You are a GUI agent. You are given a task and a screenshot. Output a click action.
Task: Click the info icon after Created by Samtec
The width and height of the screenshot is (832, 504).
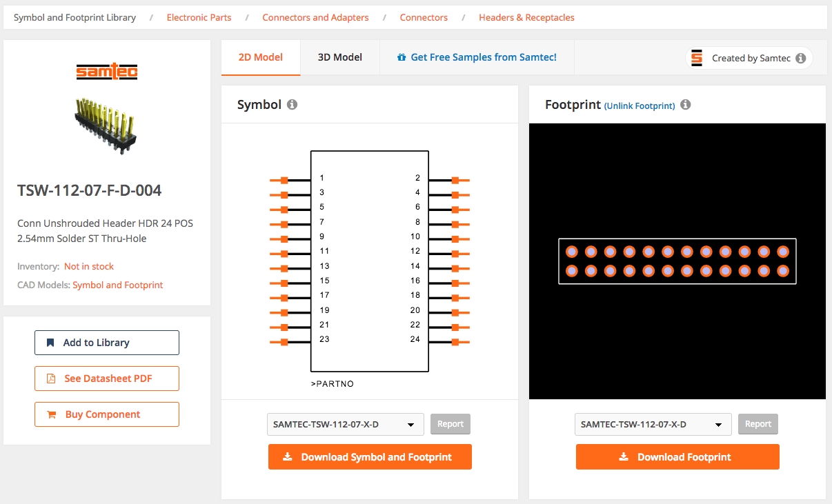(800, 59)
